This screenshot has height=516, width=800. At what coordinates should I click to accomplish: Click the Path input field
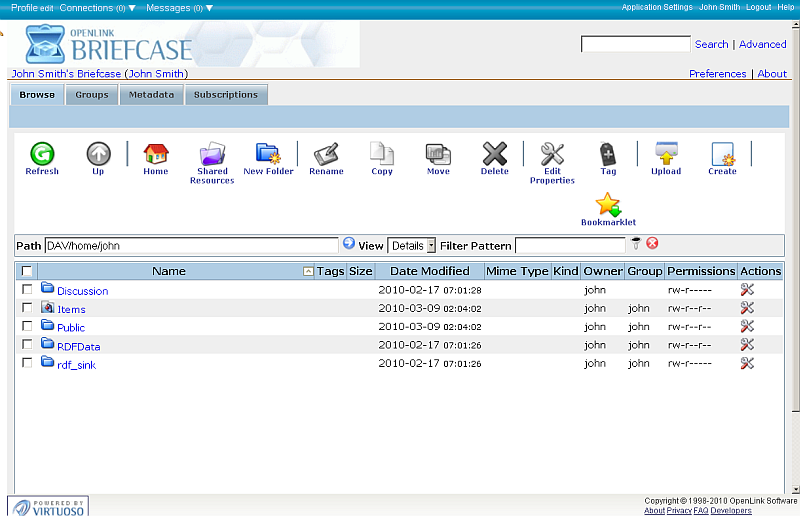[x=191, y=245]
